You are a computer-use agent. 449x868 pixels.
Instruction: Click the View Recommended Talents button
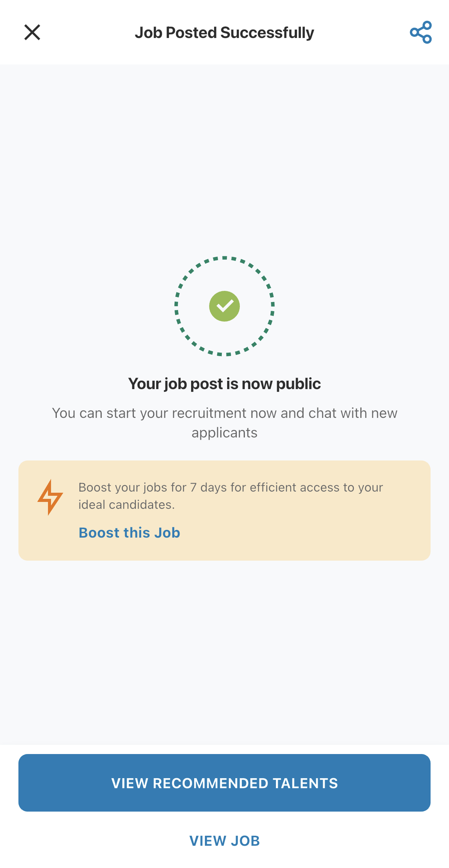(x=225, y=783)
